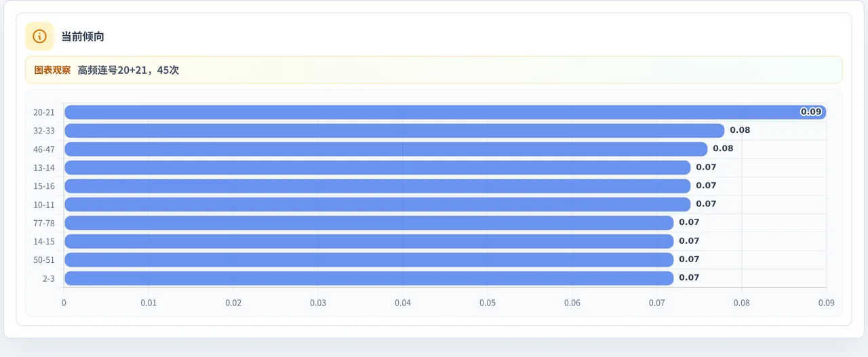Select the 77-78 bar
Screen dimensions: 868x357
[369, 223]
